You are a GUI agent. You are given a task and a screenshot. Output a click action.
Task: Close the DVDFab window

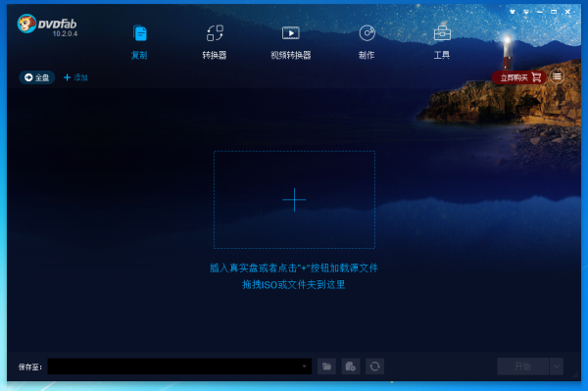pyautogui.click(x=567, y=12)
